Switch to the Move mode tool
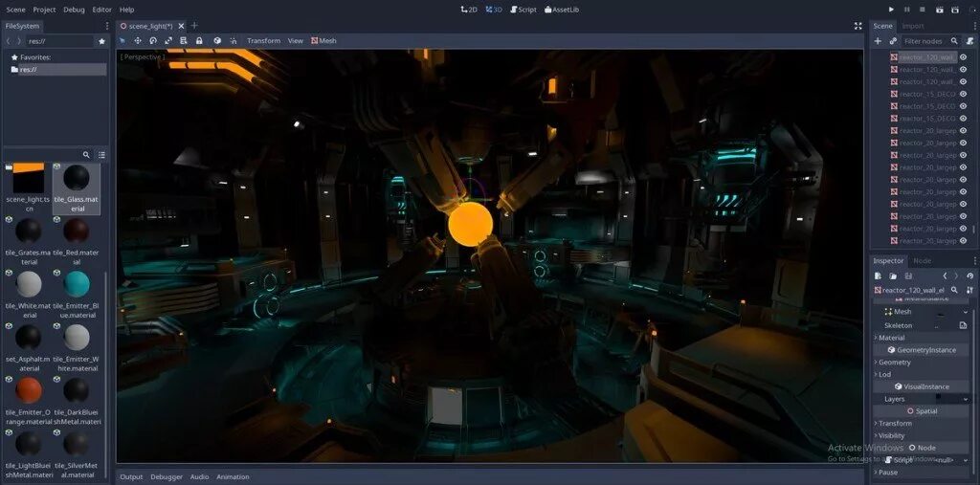Viewport: 980px width, 485px height. pyautogui.click(x=138, y=40)
